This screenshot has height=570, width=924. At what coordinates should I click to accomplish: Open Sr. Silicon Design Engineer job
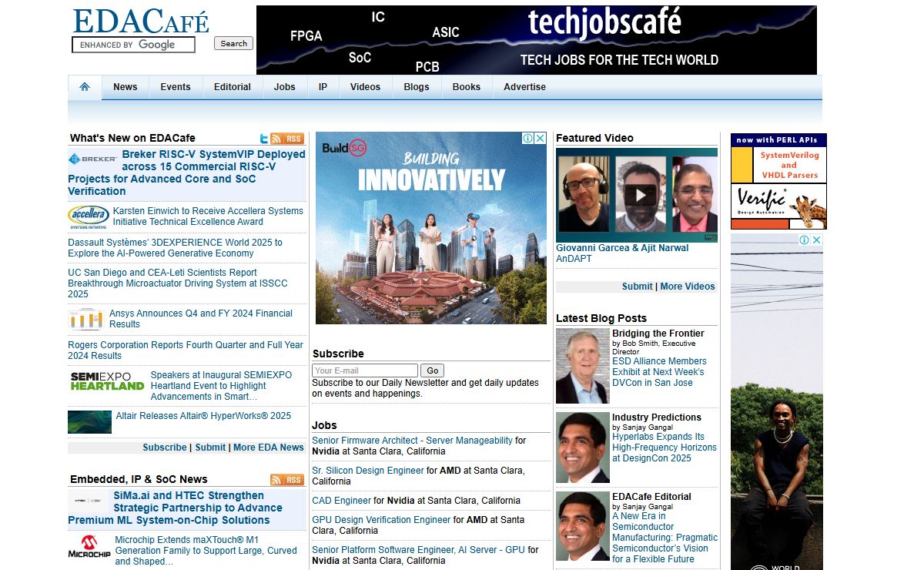click(x=368, y=471)
